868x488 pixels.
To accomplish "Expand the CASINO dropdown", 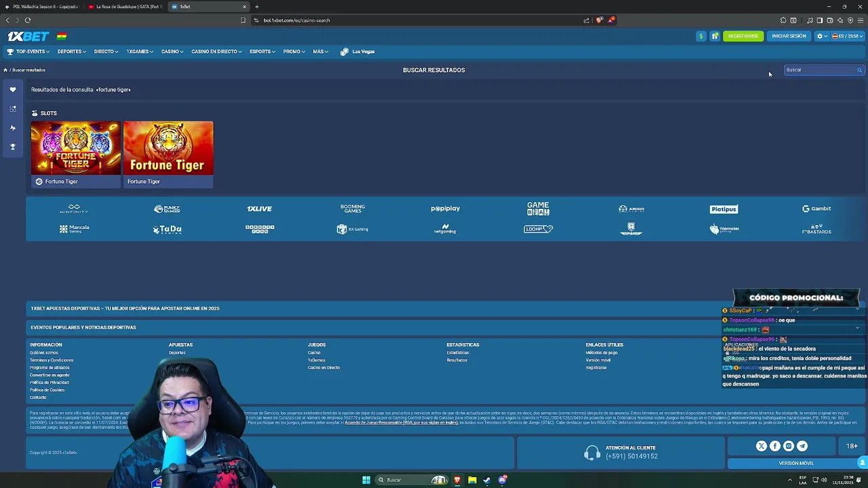I will tap(172, 52).
